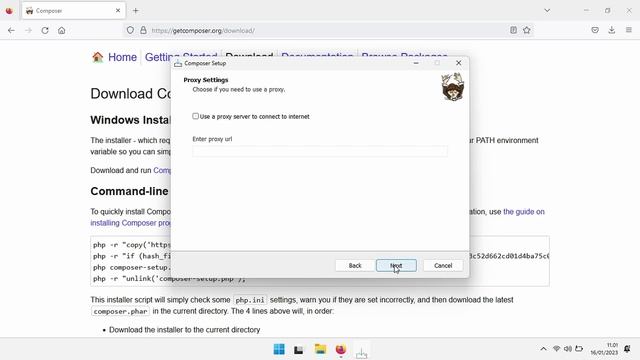Click battery tray icon
The height and width of the screenshot is (360, 640).
tap(579, 349)
